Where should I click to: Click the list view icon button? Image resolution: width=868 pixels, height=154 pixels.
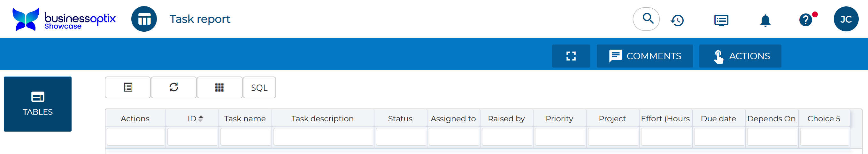coord(128,87)
